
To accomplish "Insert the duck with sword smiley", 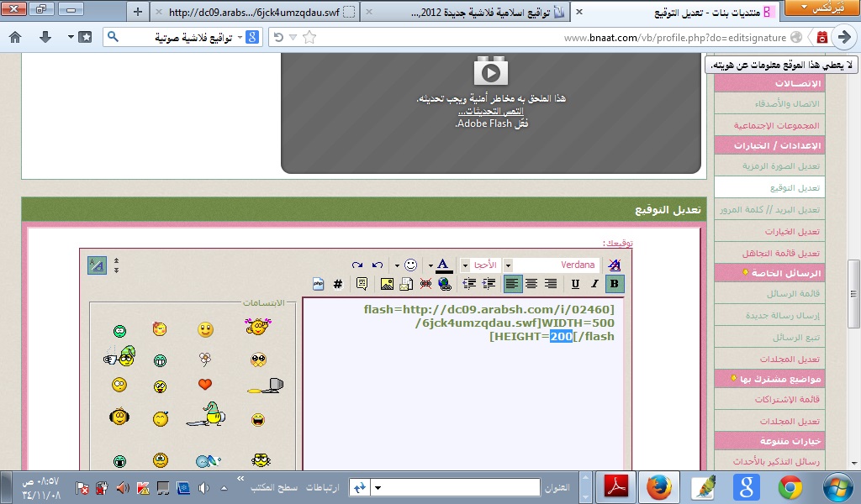I will (206, 415).
